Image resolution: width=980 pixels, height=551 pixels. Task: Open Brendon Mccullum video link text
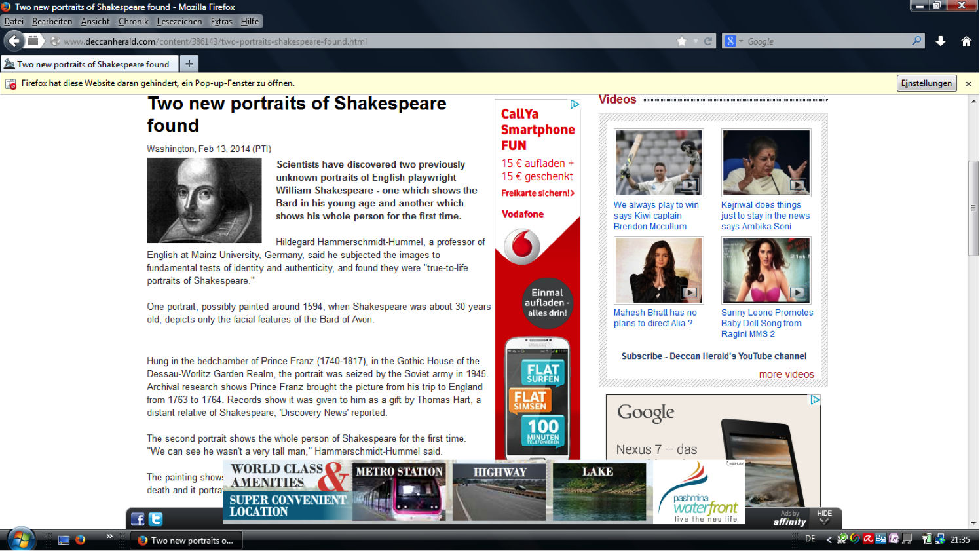click(x=656, y=216)
